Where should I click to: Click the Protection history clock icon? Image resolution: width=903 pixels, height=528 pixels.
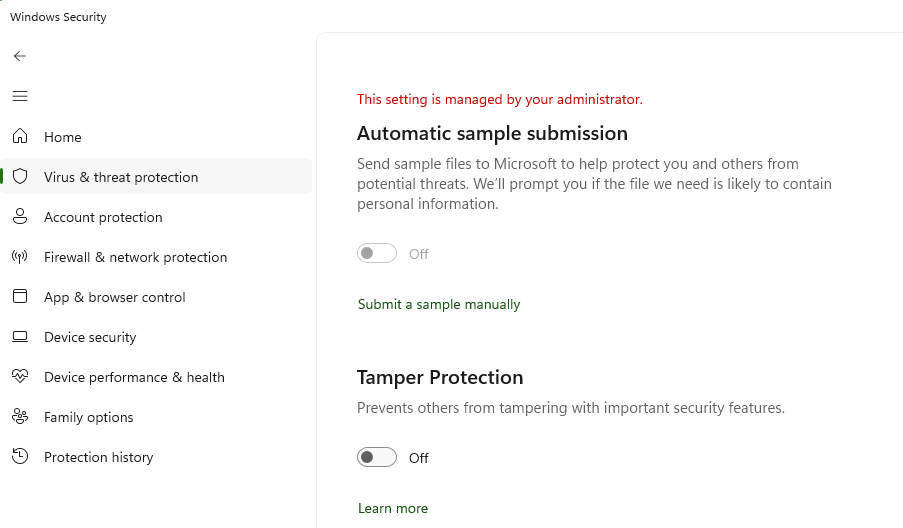pos(20,457)
